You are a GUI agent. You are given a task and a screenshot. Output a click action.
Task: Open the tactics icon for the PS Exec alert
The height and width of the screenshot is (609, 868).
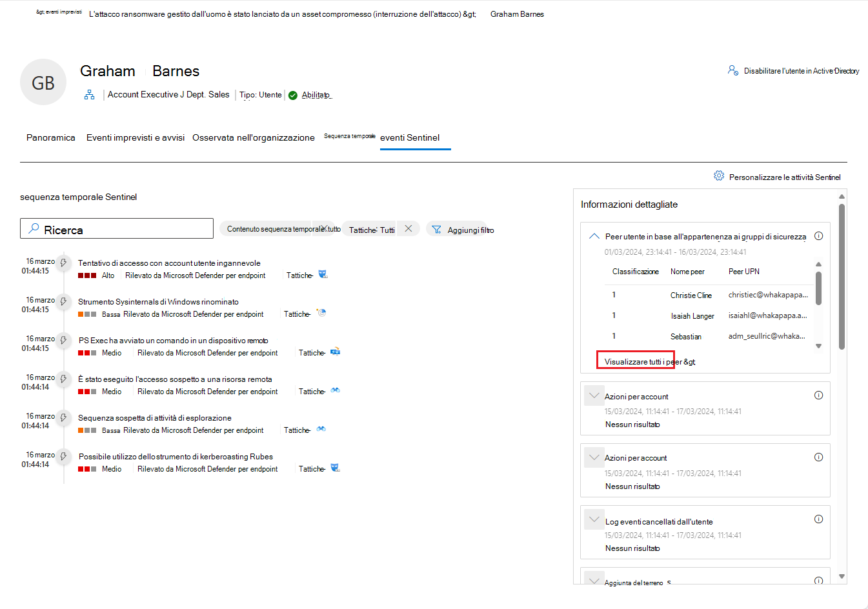[x=336, y=352]
